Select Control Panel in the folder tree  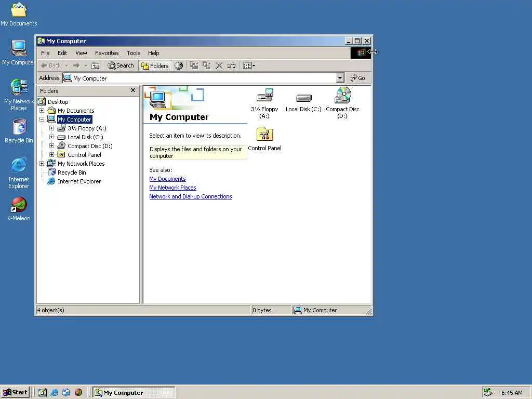click(84, 155)
